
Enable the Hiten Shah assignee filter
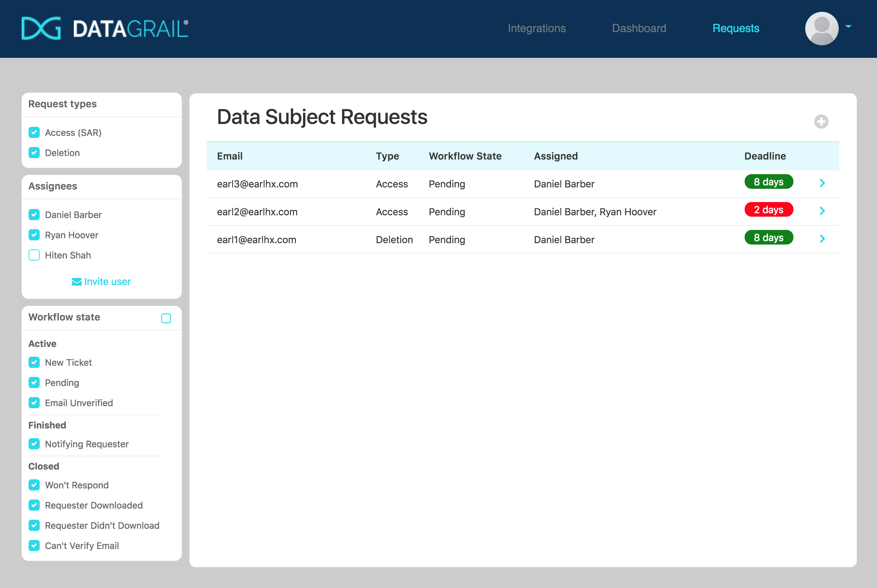tap(34, 255)
